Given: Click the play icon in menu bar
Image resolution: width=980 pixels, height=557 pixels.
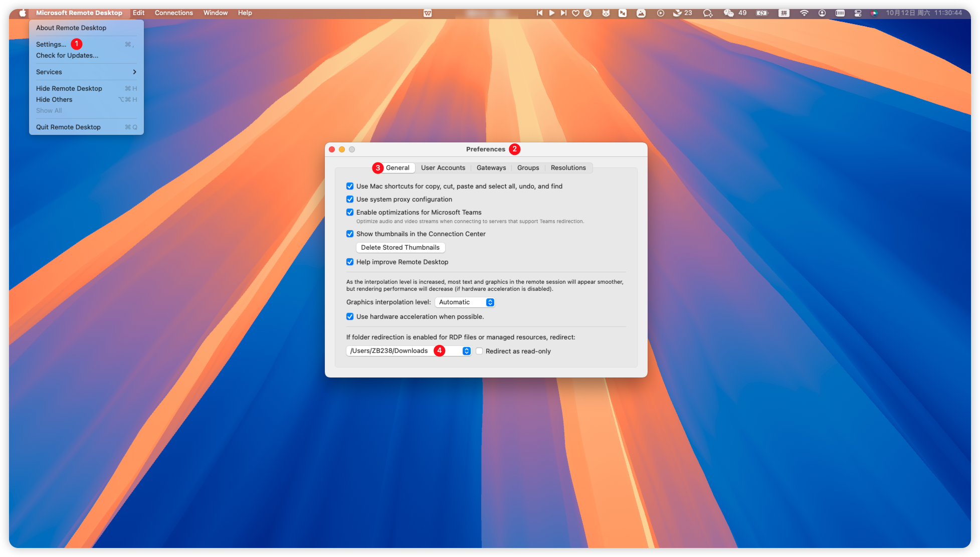Looking at the screenshot, I should tap(551, 13).
